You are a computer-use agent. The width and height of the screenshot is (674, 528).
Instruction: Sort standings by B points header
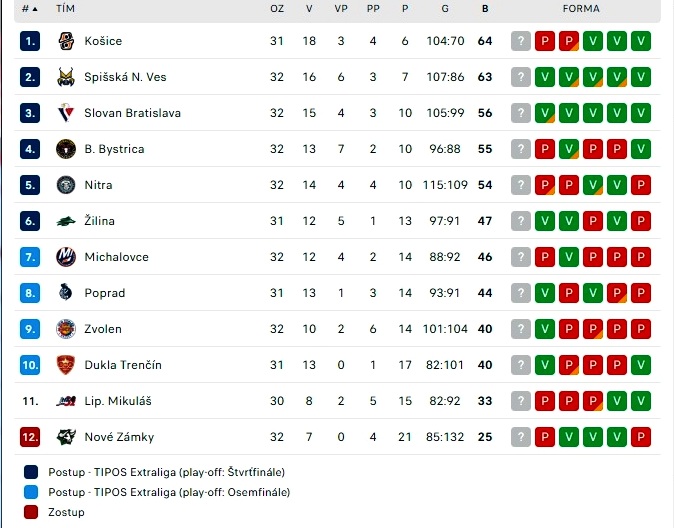tap(485, 9)
